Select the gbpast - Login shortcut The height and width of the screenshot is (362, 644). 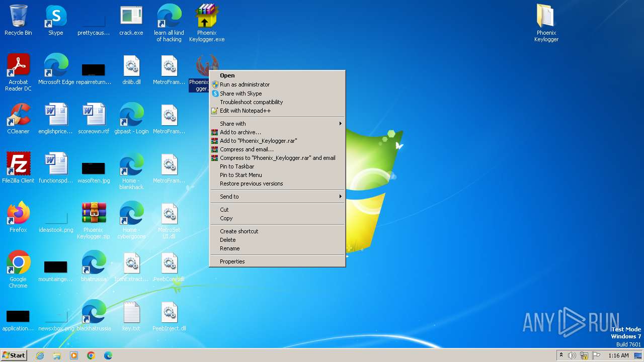[131, 119]
